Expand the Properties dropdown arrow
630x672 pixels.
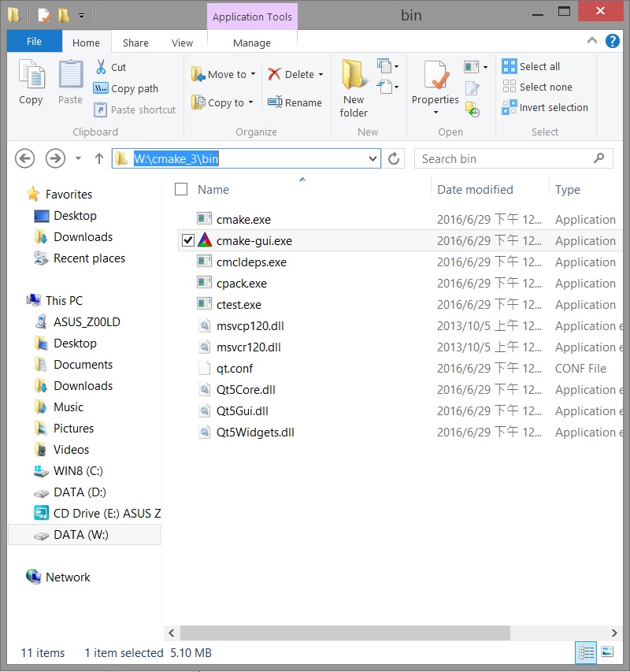tap(435, 113)
